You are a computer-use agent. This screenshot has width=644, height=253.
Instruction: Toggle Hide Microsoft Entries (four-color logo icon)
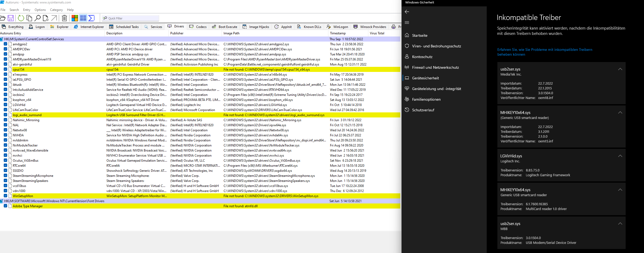tap(75, 18)
